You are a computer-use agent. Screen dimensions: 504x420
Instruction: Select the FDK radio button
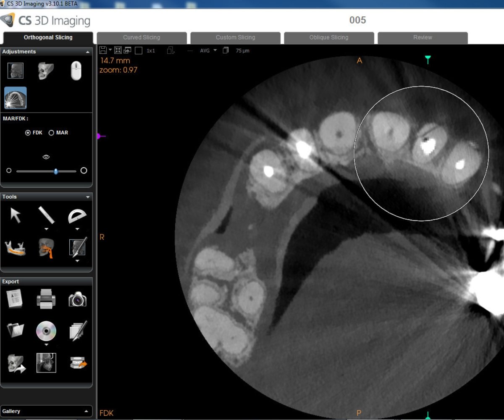[28, 133]
